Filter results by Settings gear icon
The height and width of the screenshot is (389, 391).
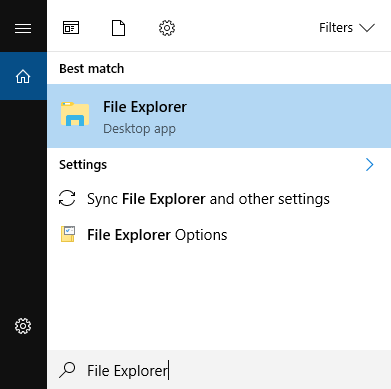click(167, 28)
